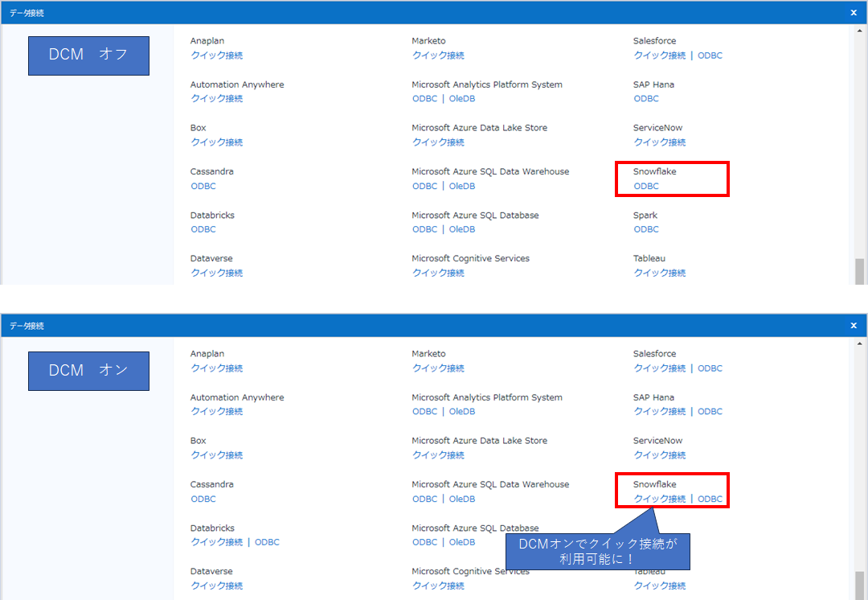Close the DCM オン data connection dialog
The height and width of the screenshot is (600, 868).
click(854, 326)
